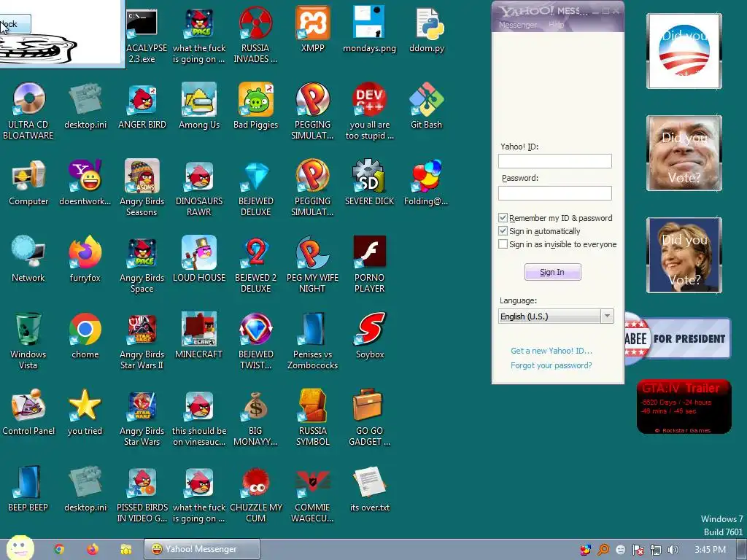Screen dimensions: 747x560
Task: Uncheck Sign in automatically
Action: pos(503,231)
